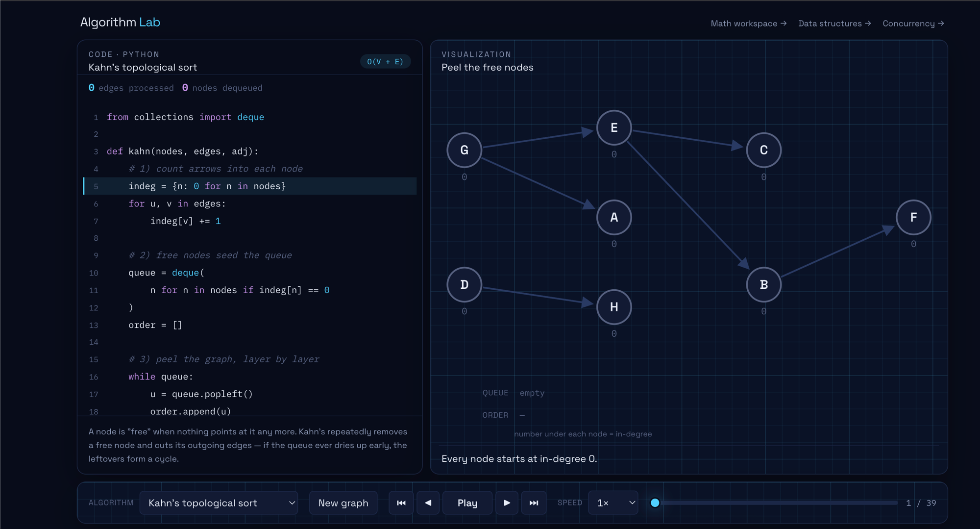Click code line 'while queue:'

pos(161,377)
